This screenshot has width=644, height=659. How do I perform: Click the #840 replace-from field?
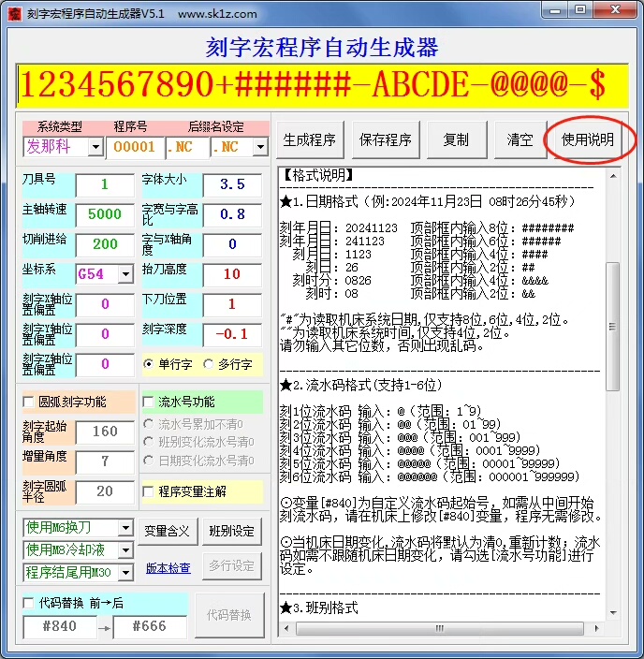point(60,626)
